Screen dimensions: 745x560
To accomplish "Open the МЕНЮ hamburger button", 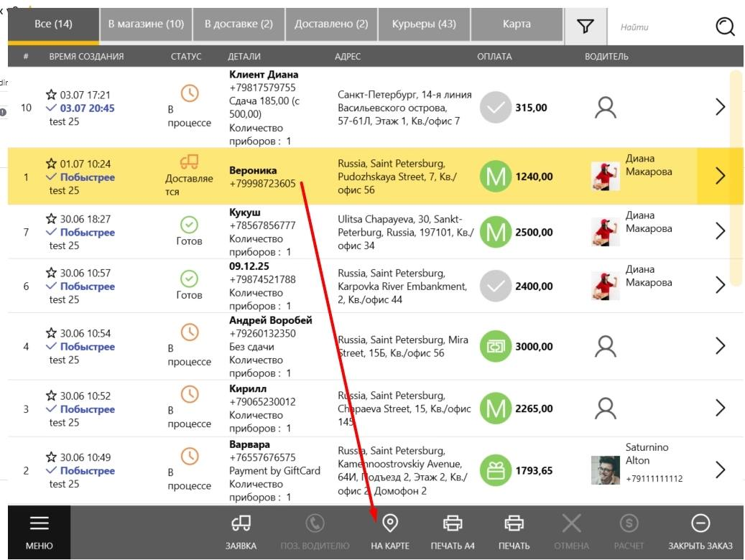I will (x=40, y=532).
